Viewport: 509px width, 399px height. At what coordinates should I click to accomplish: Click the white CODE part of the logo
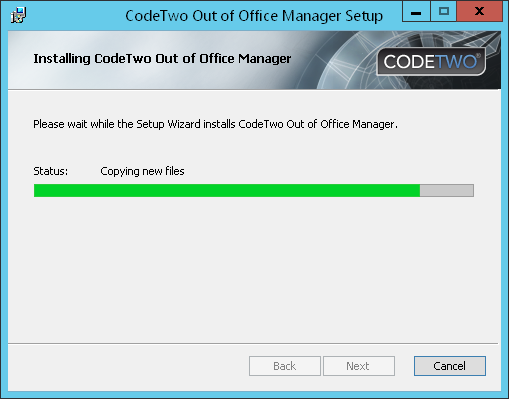[x=409, y=62]
